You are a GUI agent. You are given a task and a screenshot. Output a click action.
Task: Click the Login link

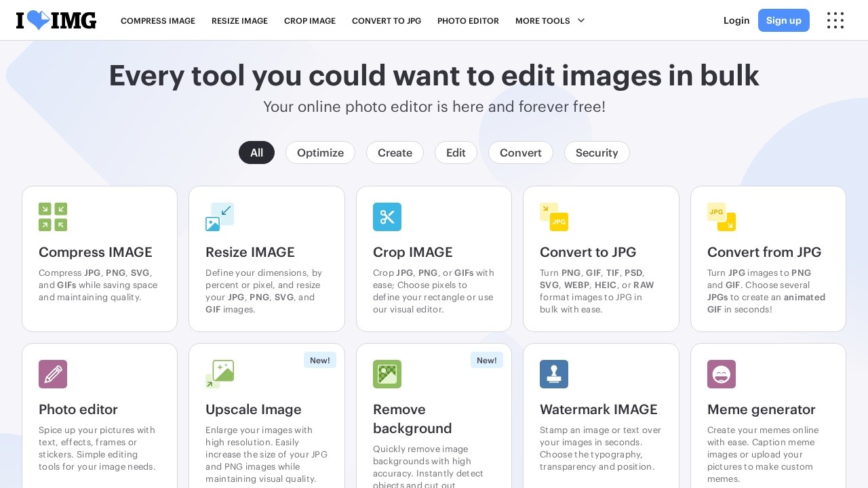point(736,20)
